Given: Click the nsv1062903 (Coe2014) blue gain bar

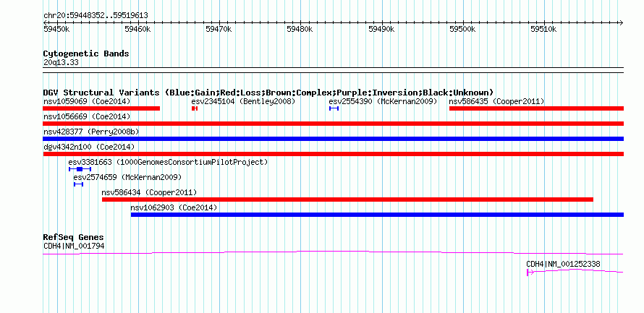Looking at the screenshot, I should click(x=377, y=215).
